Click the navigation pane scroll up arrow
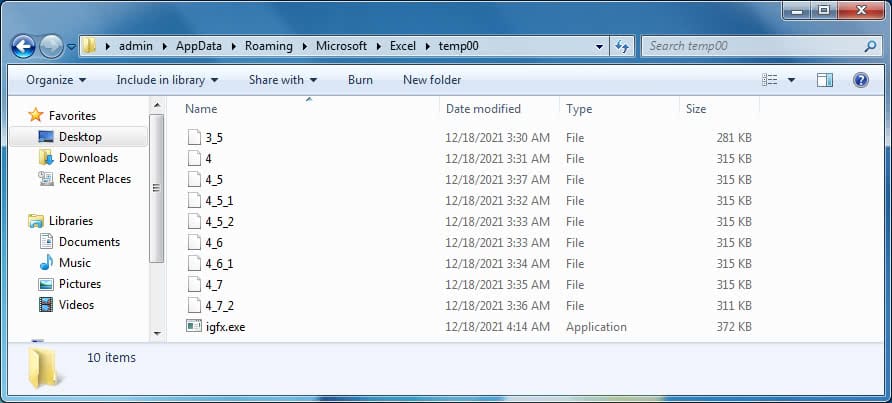Image resolution: width=892 pixels, height=403 pixels. tap(157, 105)
